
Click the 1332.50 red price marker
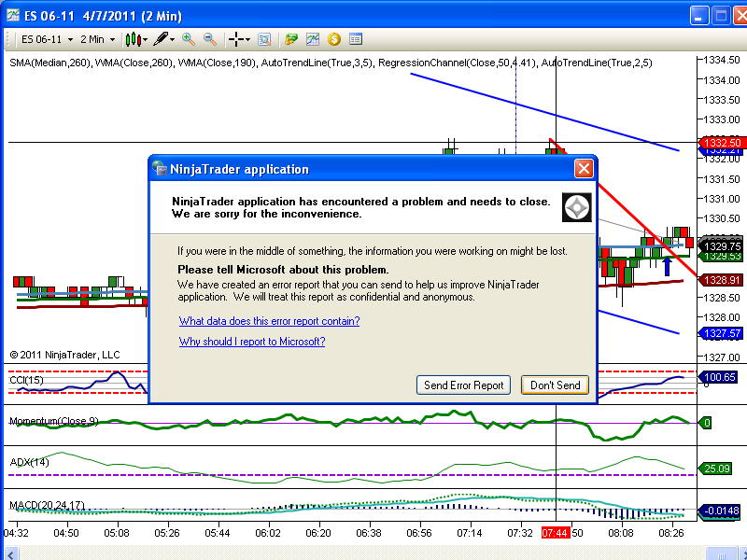[721, 143]
